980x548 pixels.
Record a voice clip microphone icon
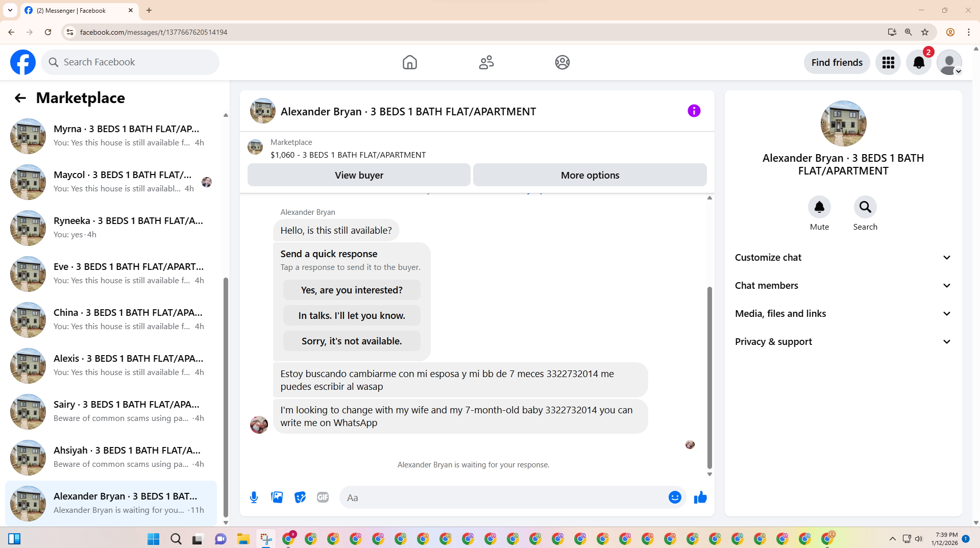coord(254,497)
